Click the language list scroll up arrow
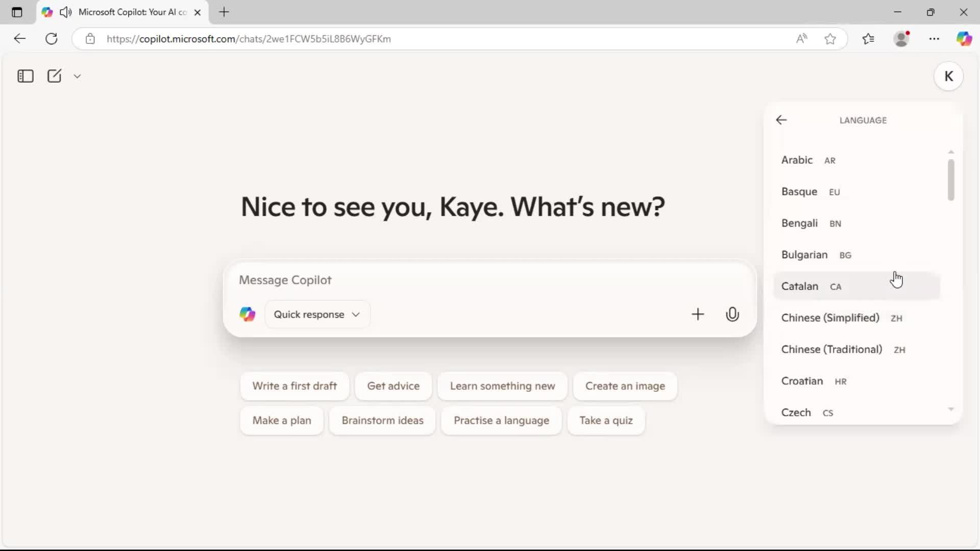Image resolution: width=980 pixels, height=551 pixels. 950,152
